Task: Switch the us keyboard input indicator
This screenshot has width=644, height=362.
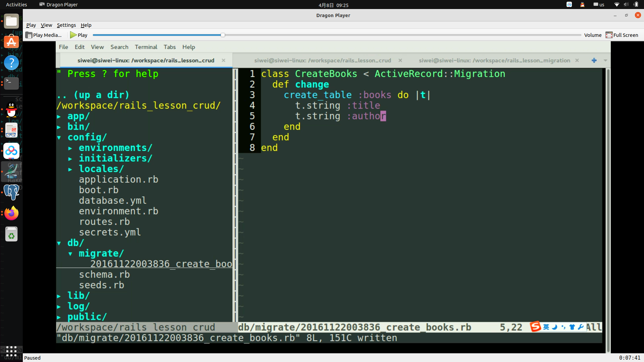Action: (x=599, y=5)
